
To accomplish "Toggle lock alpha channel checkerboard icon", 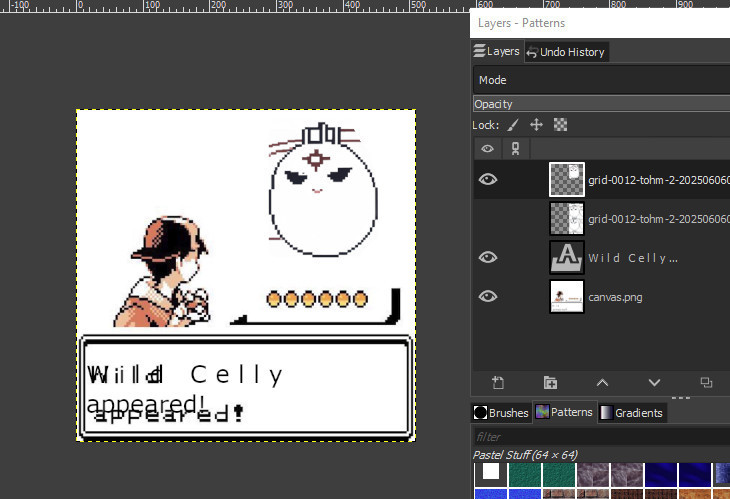I will (560, 125).
